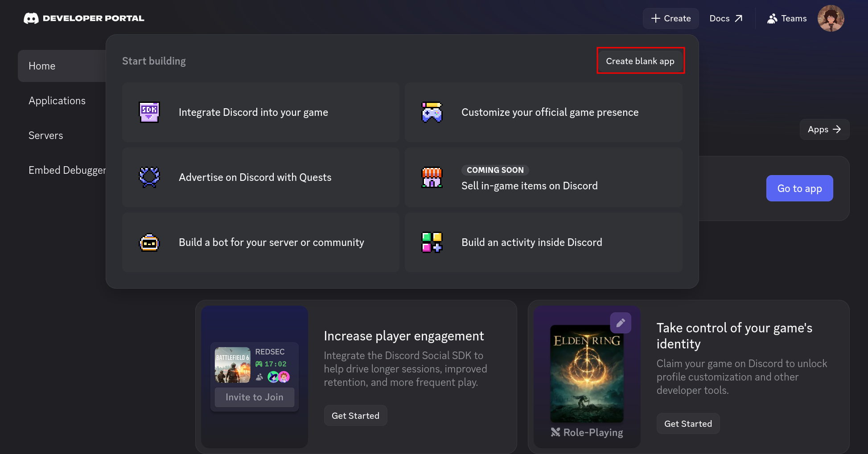Screen dimensions: 868x454
Task: Click the shop storefront icon
Action: point(432,177)
